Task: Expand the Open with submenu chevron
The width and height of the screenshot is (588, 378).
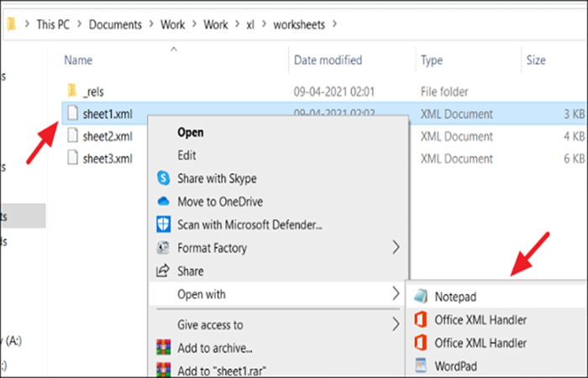Action: coord(396,294)
